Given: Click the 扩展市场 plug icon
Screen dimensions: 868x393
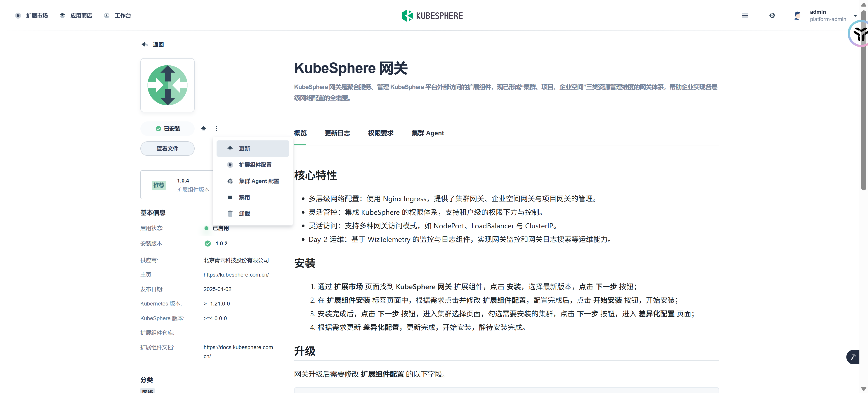Looking at the screenshot, I should coord(18,16).
